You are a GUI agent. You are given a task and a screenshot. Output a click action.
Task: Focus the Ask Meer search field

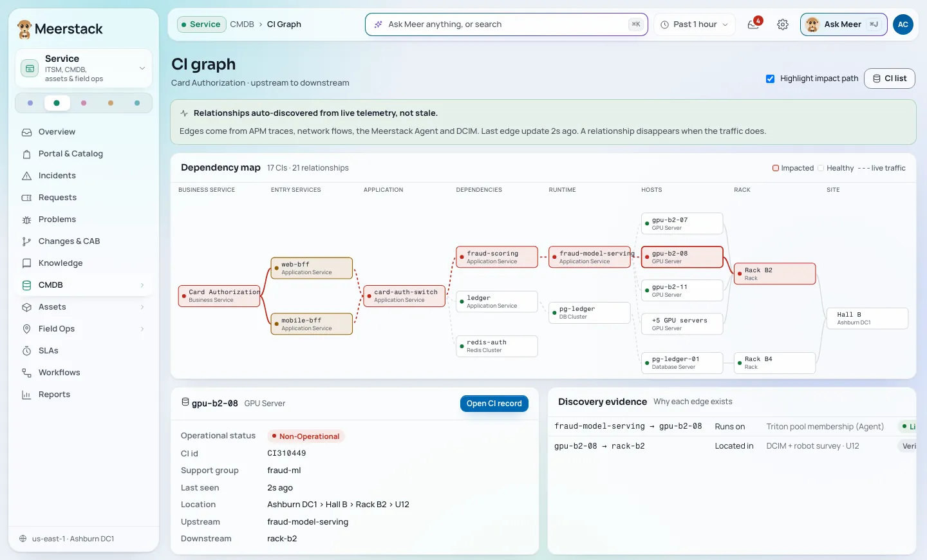point(507,24)
